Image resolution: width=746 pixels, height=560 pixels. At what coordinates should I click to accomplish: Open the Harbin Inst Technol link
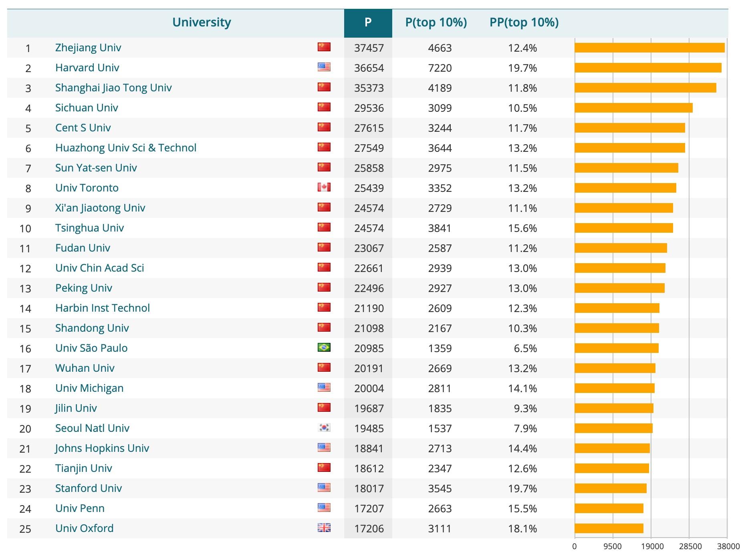click(x=102, y=308)
